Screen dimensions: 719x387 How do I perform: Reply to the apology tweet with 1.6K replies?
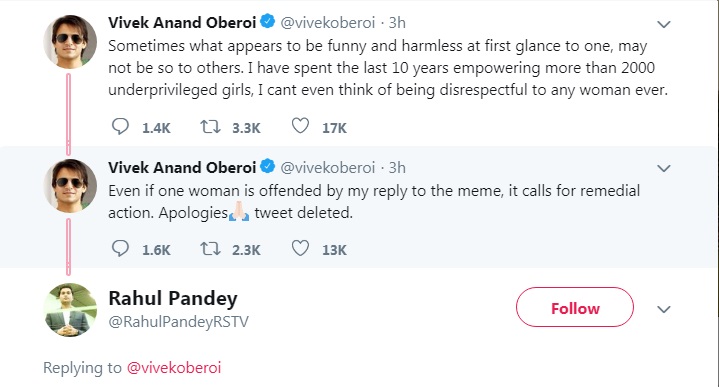(x=120, y=248)
